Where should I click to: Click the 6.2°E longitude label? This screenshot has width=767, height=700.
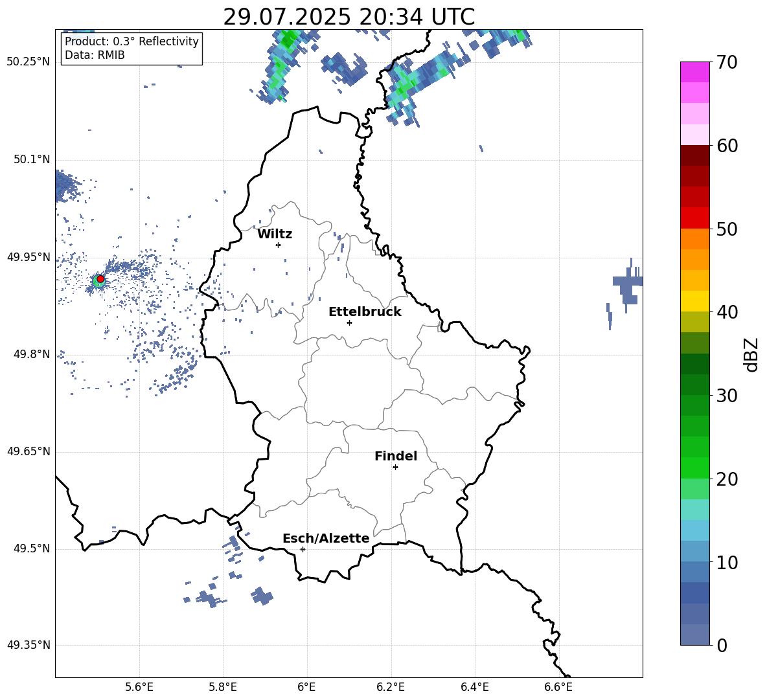pyautogui.click(x=391, y=687)
